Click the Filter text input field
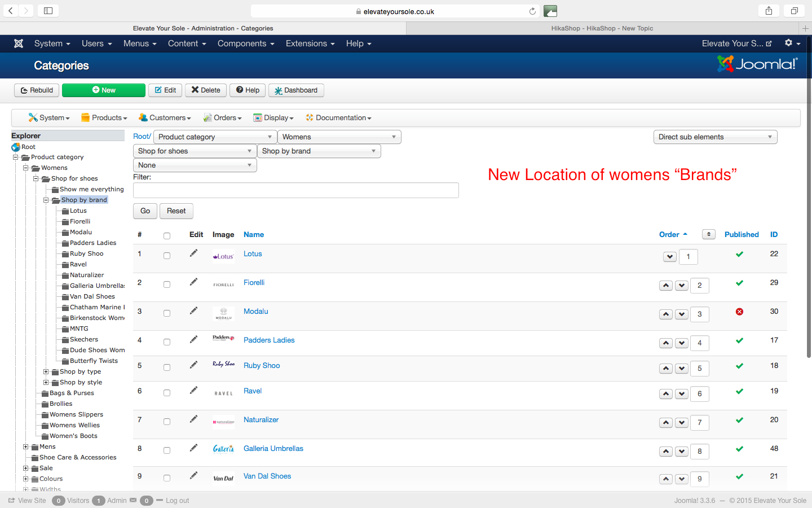Image resolution: width=812 pixels, height=508 pixels. [295, 190]
